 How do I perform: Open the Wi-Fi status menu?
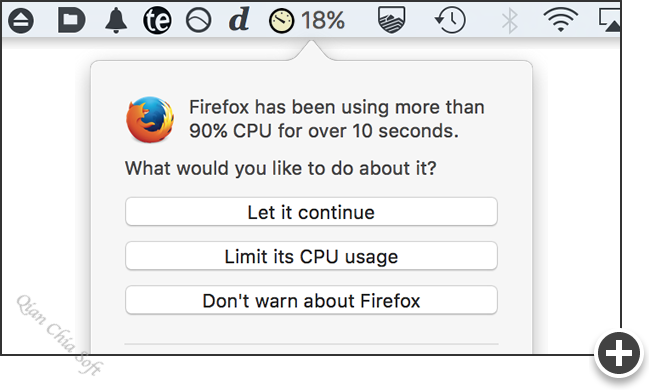[560, 20]
